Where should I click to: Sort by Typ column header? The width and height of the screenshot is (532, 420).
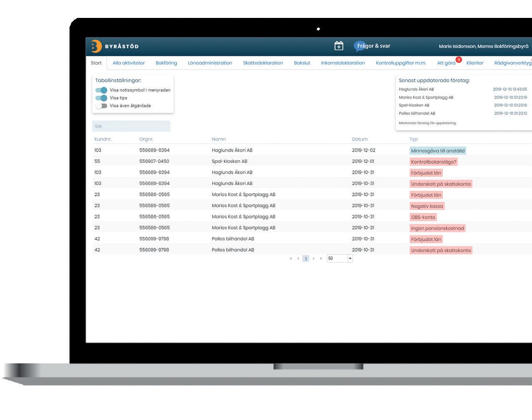413,139
